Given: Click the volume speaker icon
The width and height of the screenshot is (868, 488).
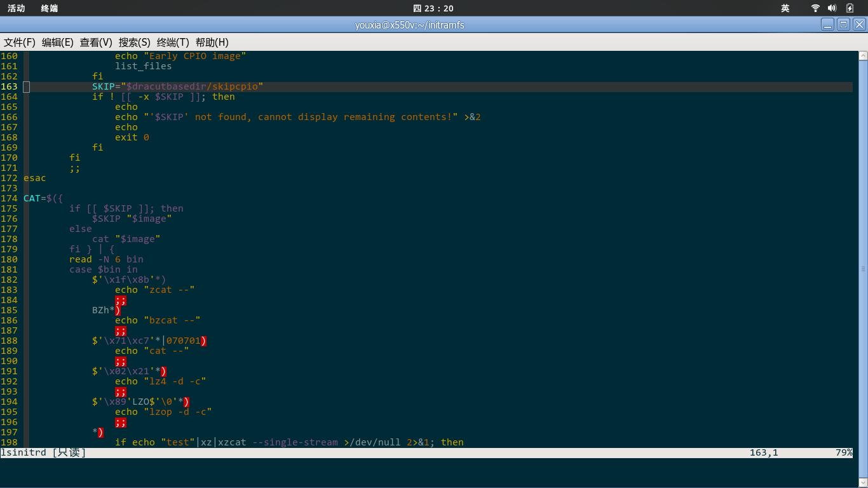Looking at the screenshot, I should (x=832, y=8).
